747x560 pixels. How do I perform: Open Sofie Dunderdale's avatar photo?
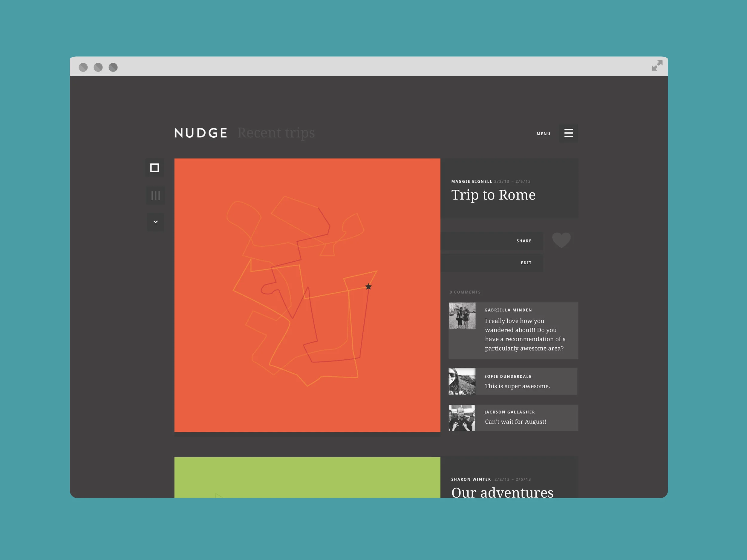462,381
